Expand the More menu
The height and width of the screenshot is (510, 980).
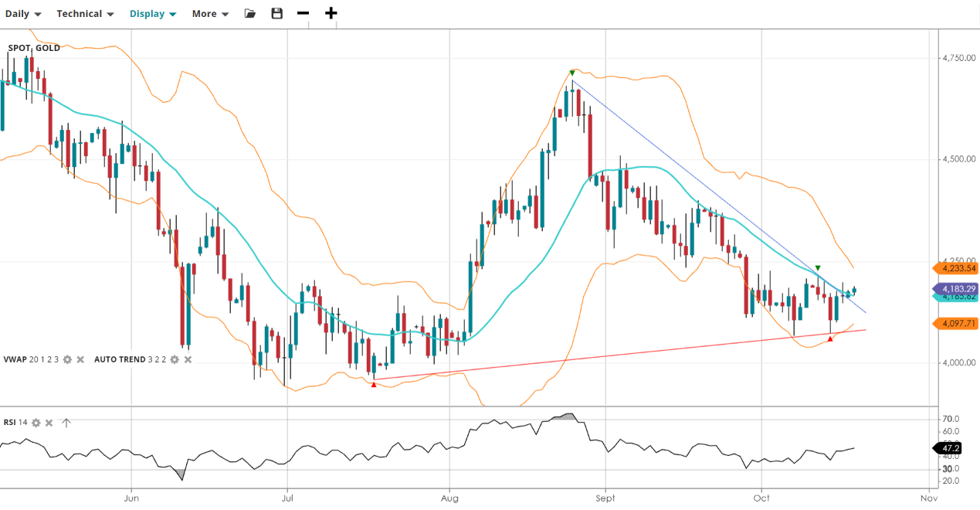(210, 13)
